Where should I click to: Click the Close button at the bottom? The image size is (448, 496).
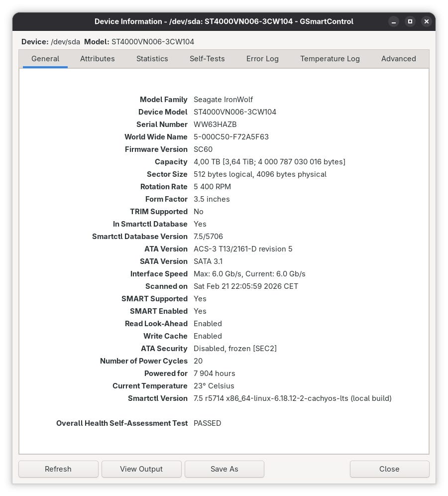click(389, 469)
